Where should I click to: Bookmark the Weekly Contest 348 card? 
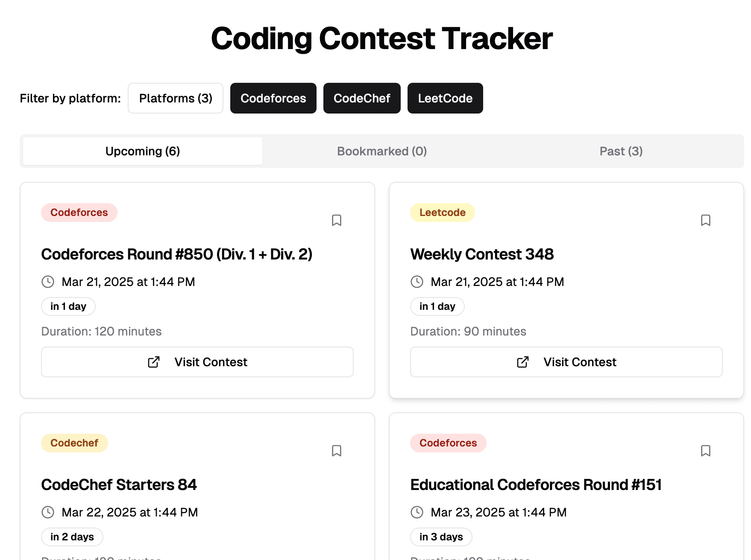tap(706, 221)
